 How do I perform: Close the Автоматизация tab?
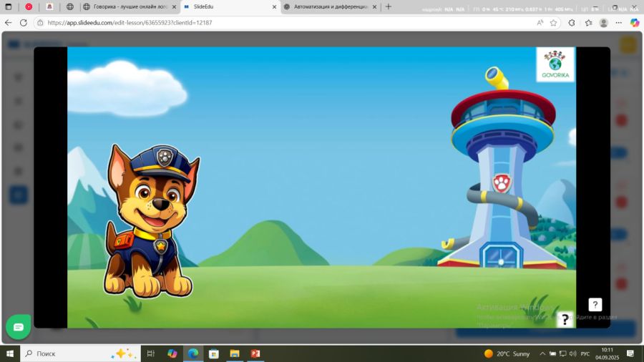coord(374,7)
